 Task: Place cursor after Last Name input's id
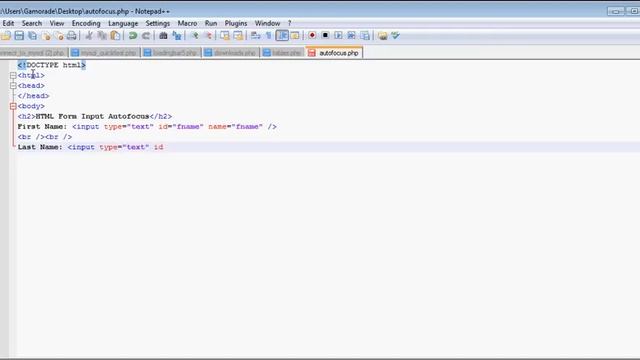(164, 147)
